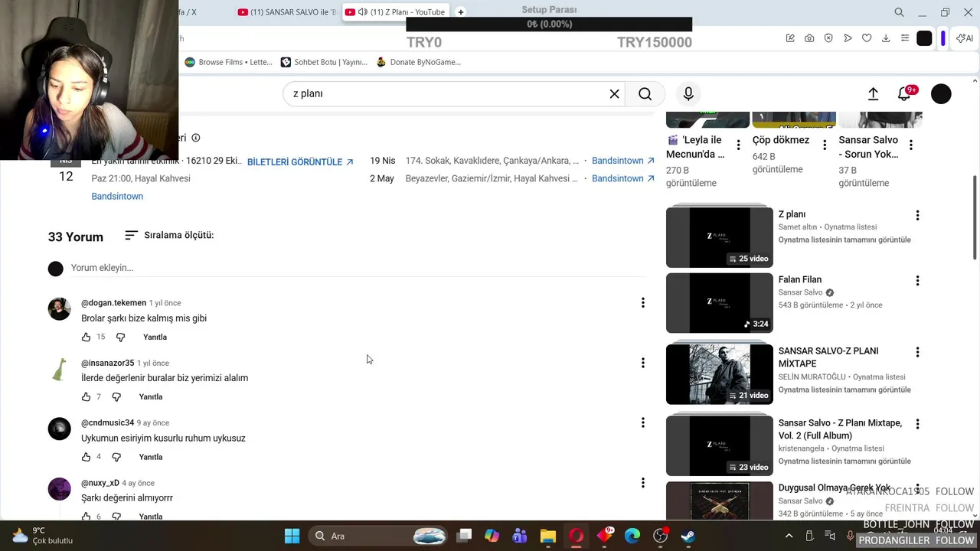980x551 pixels.
Task: Open options menu for @insanazor35 comment
Action: pos(642,363)
